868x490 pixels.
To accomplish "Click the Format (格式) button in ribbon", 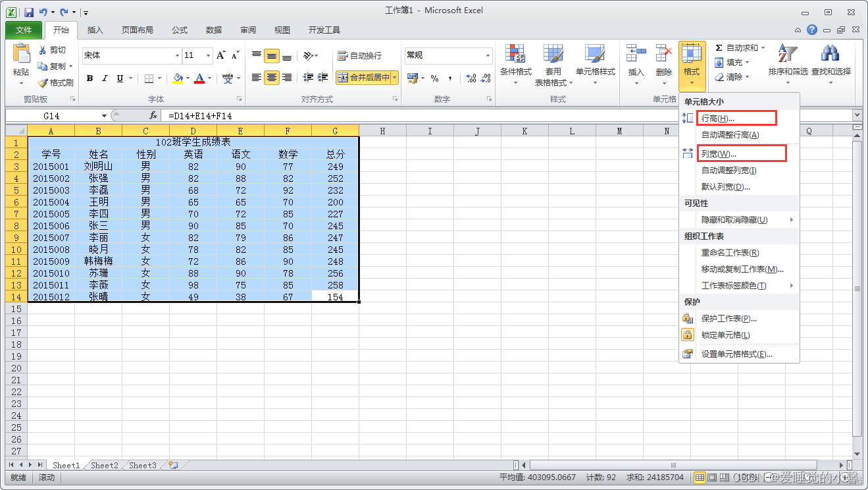I will 692,66.
